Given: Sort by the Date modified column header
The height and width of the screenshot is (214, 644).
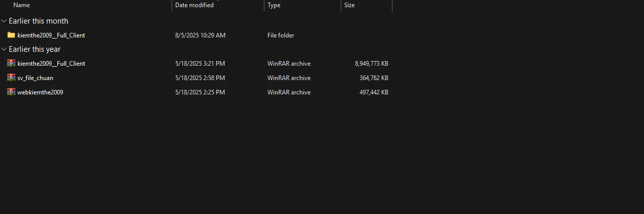Looking at the screenshot, I should click(194, 5).
